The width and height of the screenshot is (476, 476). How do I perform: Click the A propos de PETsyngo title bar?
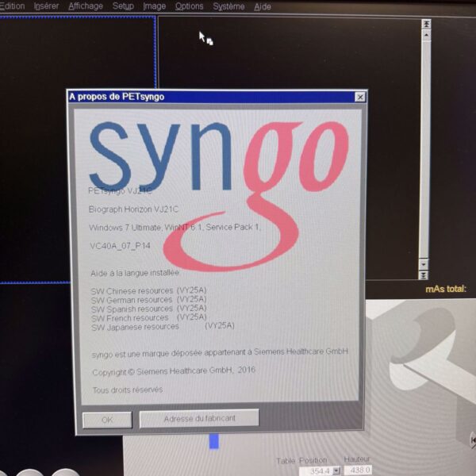pyautogui.click(x=212, y=97)
